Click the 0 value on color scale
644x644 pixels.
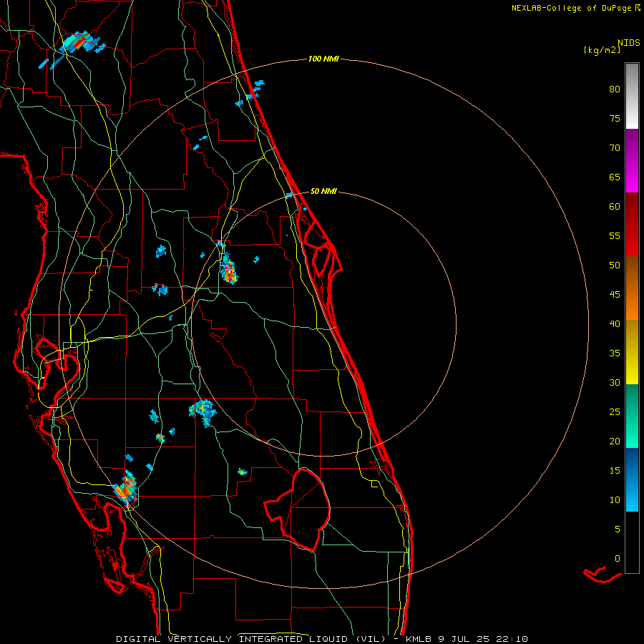[618, 559]
